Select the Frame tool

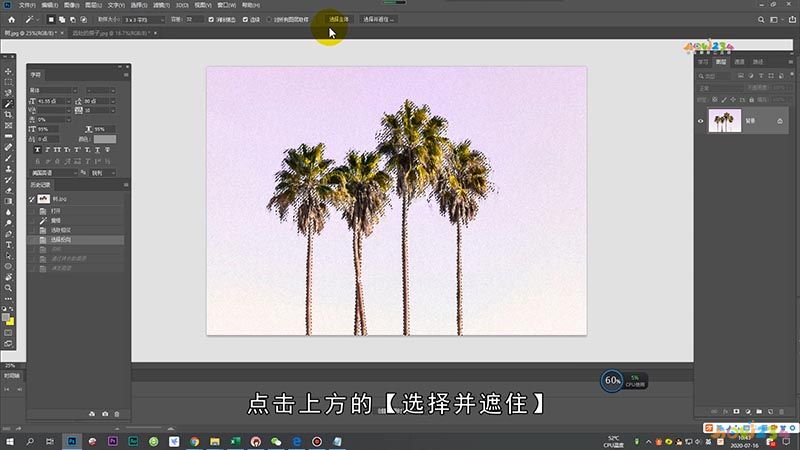point(8,126)
